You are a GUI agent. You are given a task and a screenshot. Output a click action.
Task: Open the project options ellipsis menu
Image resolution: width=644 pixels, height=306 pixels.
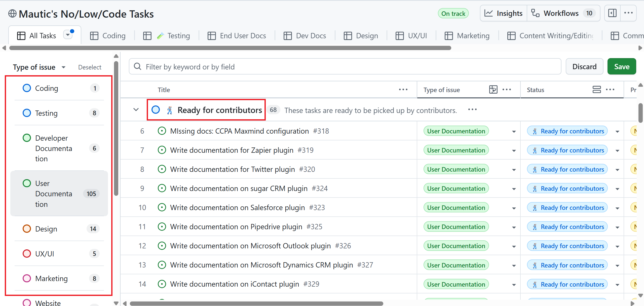coord(629,13)
